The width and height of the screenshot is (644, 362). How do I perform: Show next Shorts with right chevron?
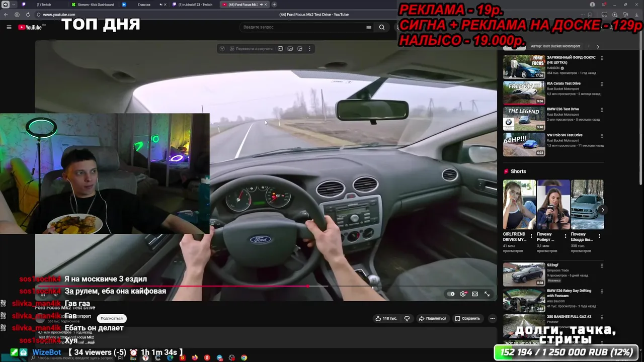(602, 210)
